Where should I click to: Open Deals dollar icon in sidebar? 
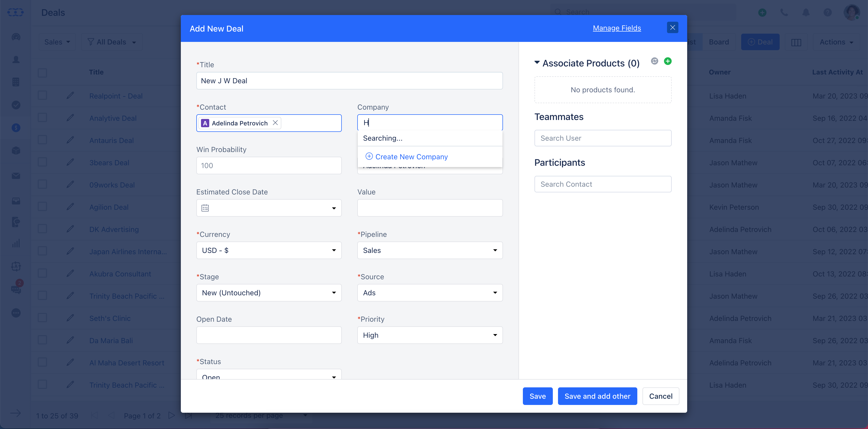pyautogui.click(x=16, y=127)
